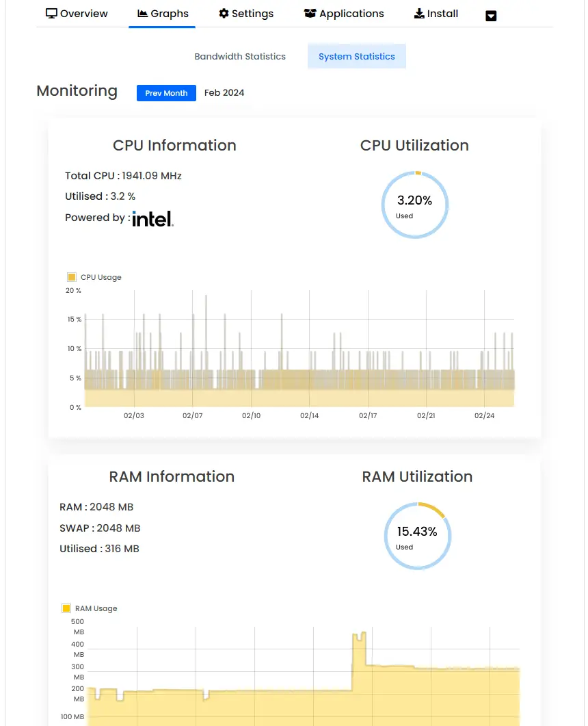Switch statistics view to Bandwidth Statistics
Viewport: 588px width, 726px height.
[240, 56]
